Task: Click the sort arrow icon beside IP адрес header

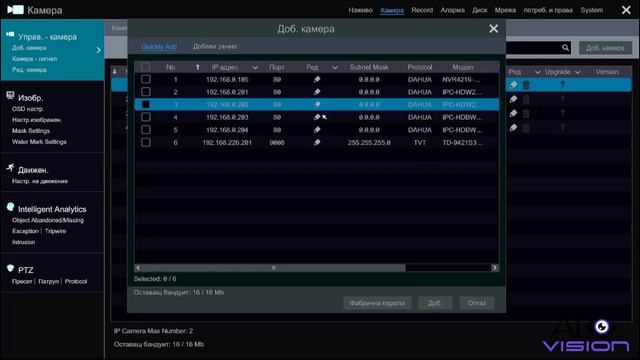Action: click(198, 67)
